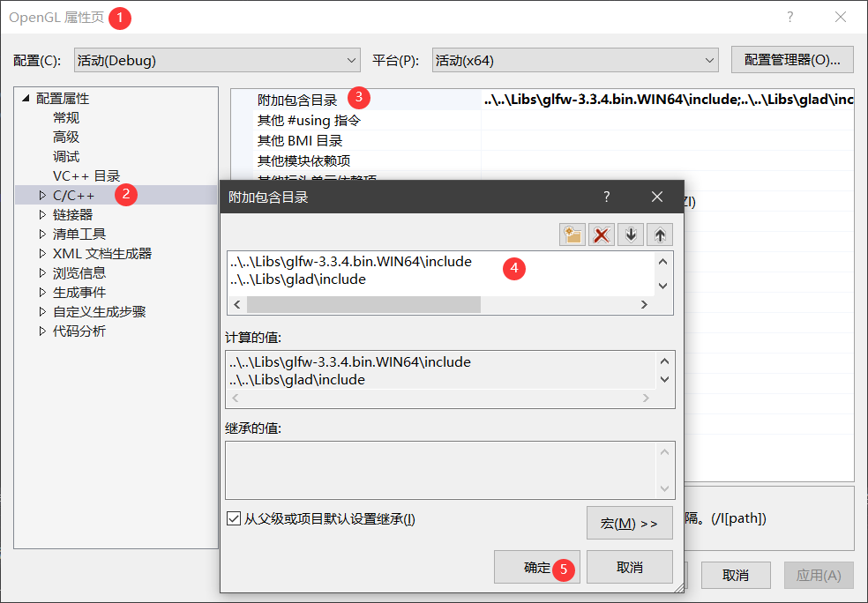
Task: Select 调试 in the property tree
Action: click(x=66, y=157)
